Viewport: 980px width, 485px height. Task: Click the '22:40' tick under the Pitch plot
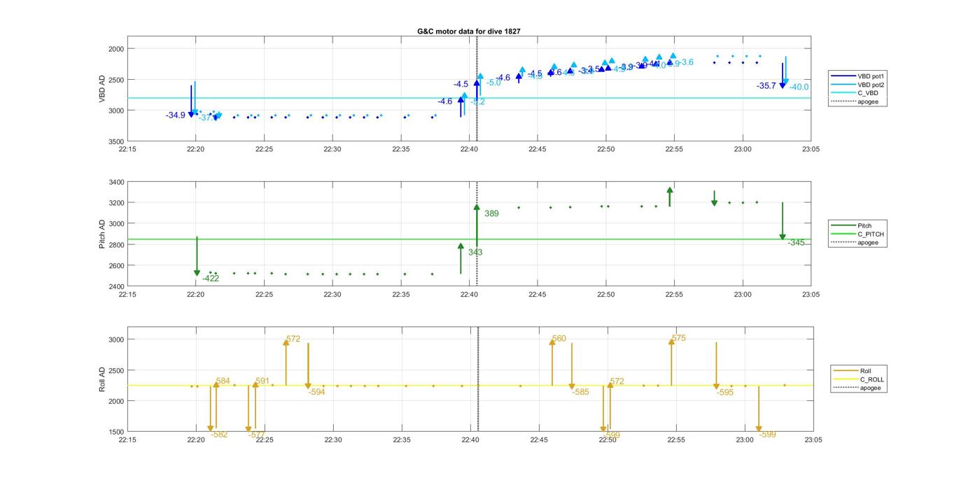pos(469,294)
